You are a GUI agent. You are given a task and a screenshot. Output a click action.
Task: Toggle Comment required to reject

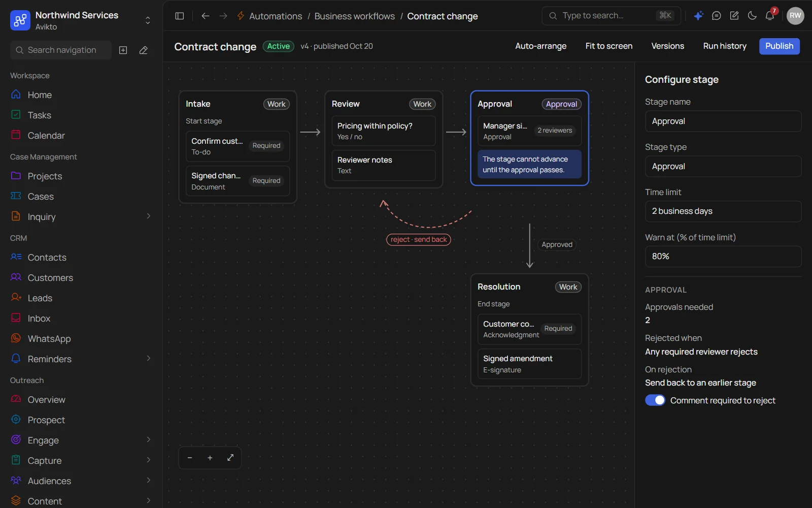point(655,400)
